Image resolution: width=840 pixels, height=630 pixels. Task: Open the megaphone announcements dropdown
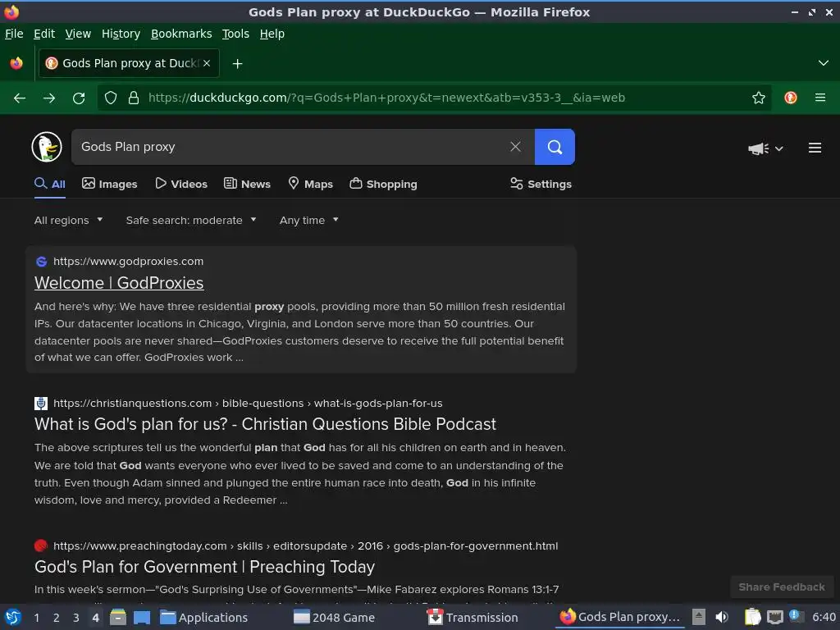tap(765, 148)
